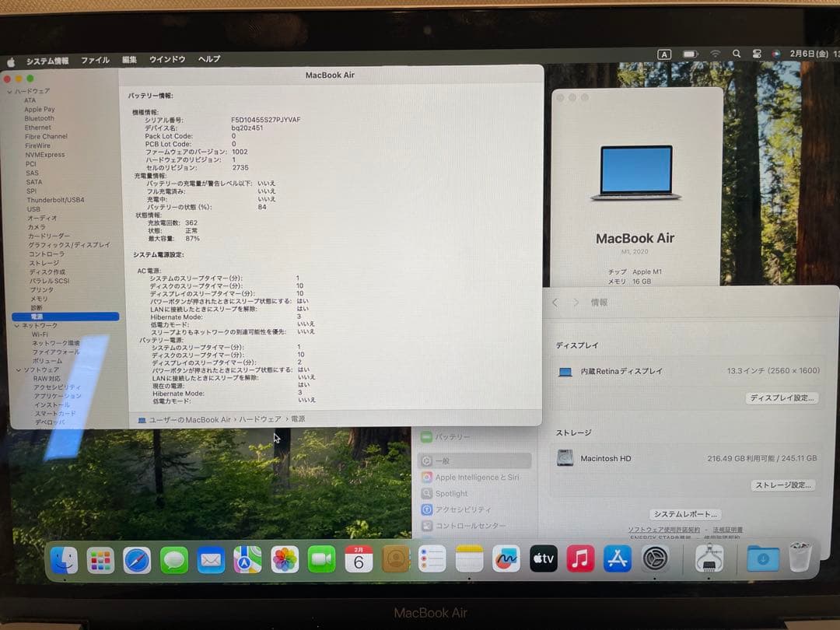
Task: Open FaceTime in the Dock
Action: [x=321, y=560]
